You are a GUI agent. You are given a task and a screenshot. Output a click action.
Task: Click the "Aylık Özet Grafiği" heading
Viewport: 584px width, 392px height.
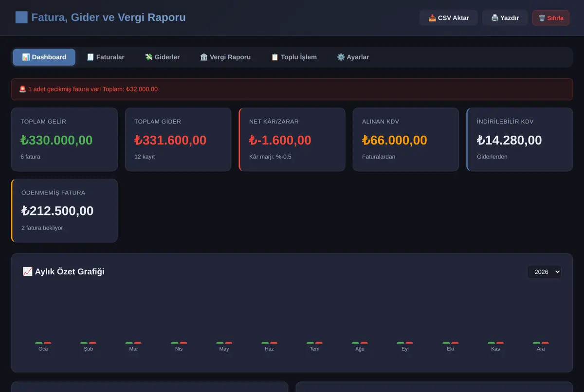70,271
